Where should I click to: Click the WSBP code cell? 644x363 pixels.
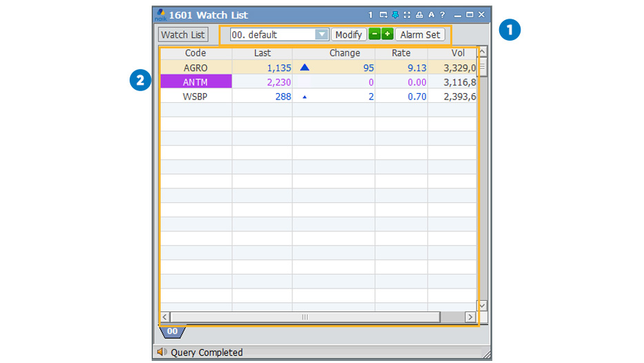coord(196,97)
